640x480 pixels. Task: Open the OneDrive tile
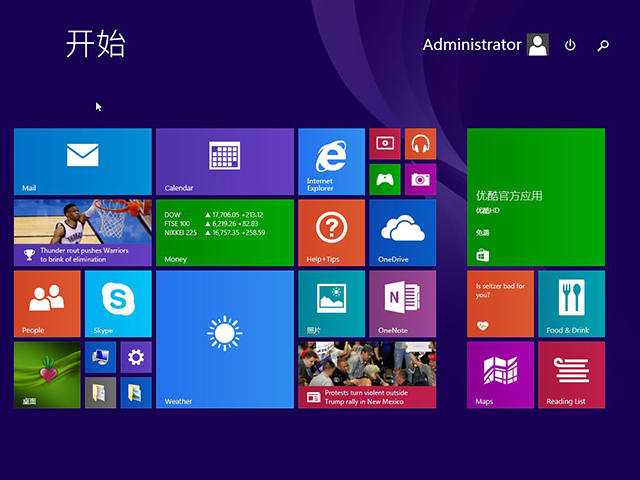click(x=402, y=233)
